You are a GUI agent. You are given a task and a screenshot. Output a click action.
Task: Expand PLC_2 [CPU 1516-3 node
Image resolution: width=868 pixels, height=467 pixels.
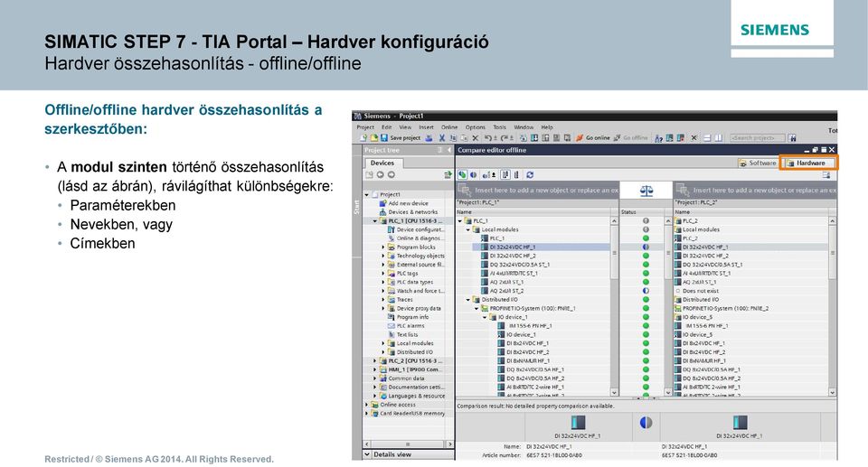click(374, 360)
